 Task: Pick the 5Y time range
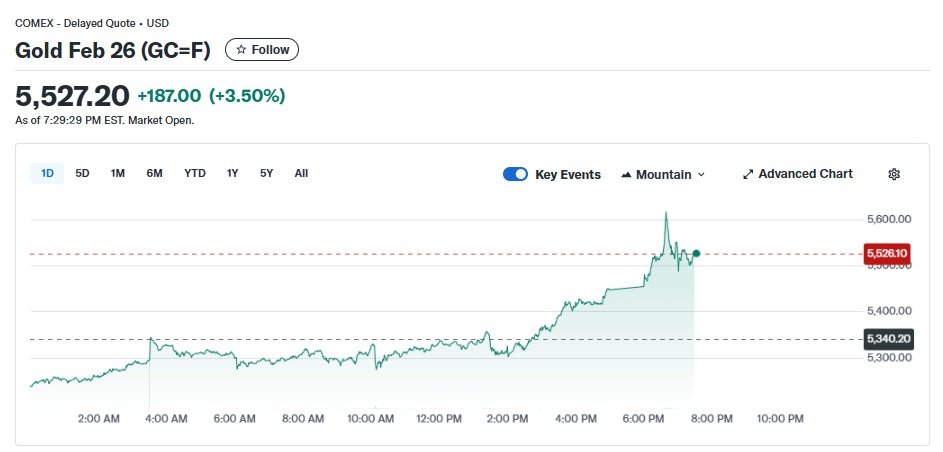tap(267, 173)
